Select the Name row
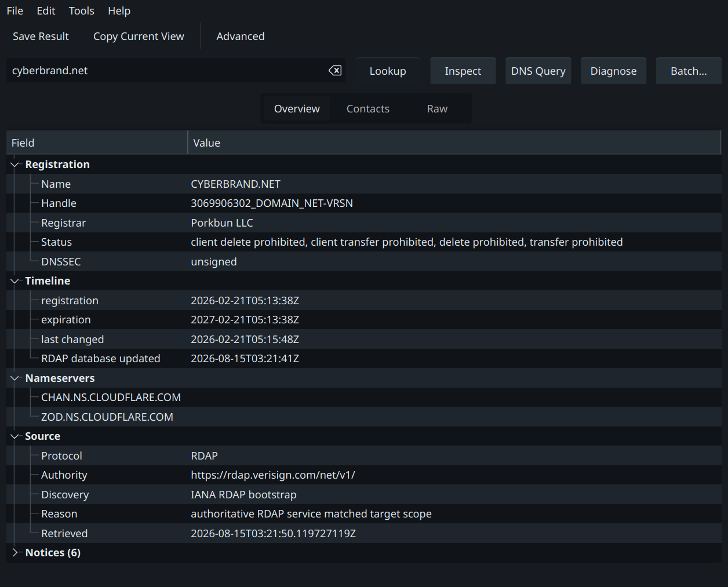This screenshot has height=587, width=728. 364,184
